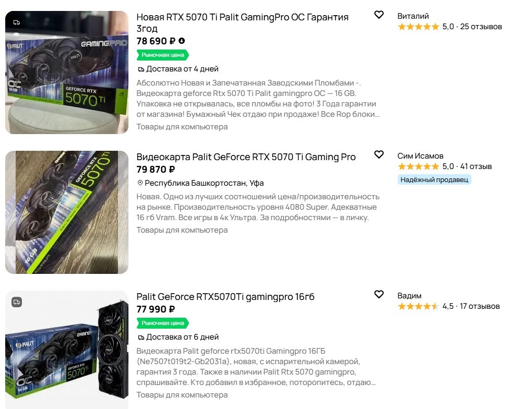The height and width of the screenshot is (409, 532).
Task: Open seller profile Сим Исамов
Action: [x=420, y=155]
